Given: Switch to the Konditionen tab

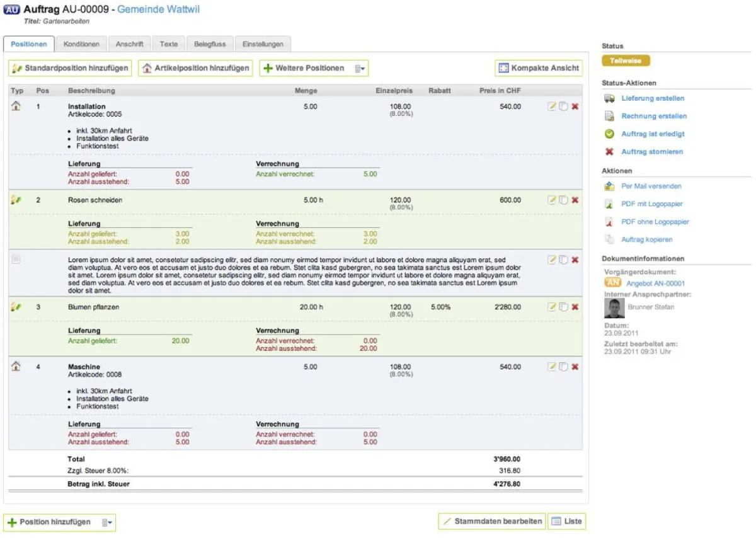Looking at the screenshot, I should pos(81,44).
